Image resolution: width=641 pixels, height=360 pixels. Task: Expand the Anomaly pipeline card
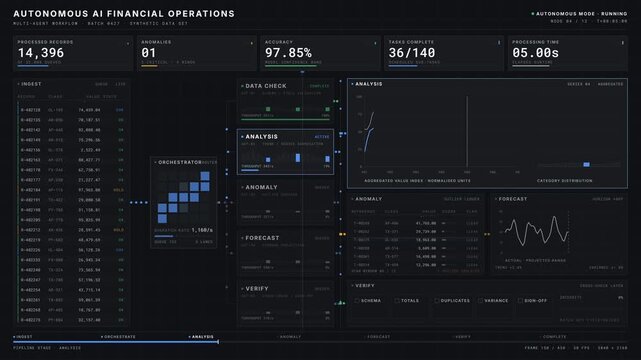coord(242,187)
